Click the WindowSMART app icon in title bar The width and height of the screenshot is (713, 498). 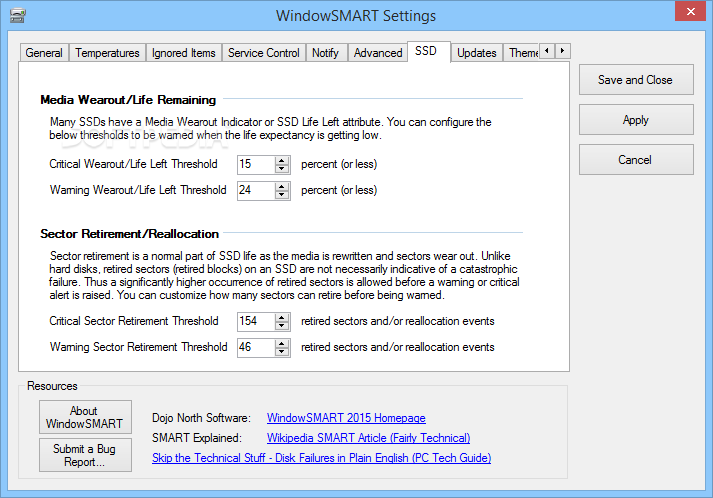[17, 16]
